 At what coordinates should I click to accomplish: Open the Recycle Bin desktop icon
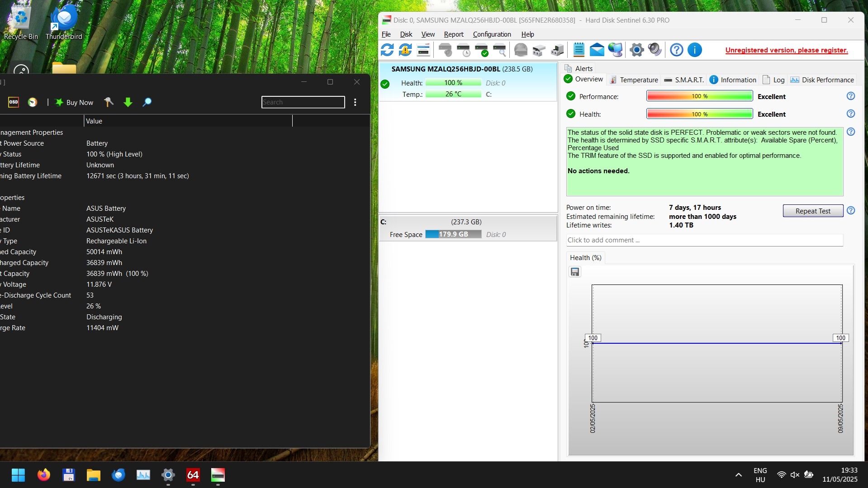(21, 22)
